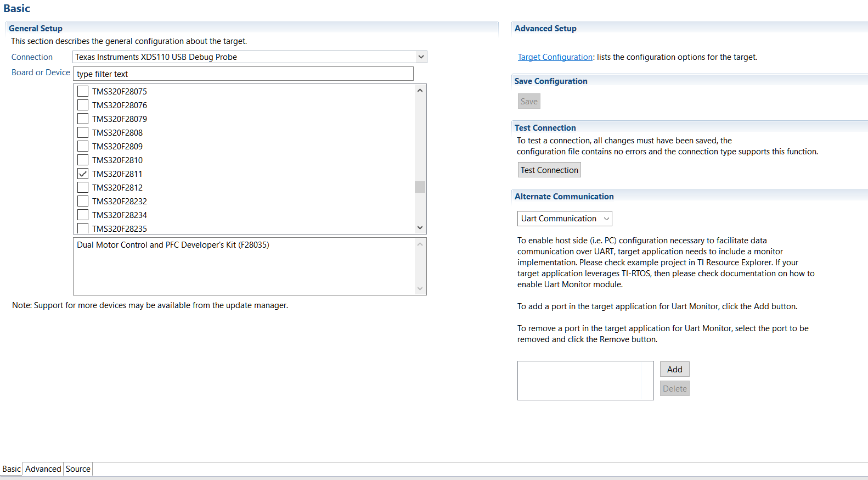Check the TMS320F28075 device checkbox

pyautogui.click(x=83, y=91)
